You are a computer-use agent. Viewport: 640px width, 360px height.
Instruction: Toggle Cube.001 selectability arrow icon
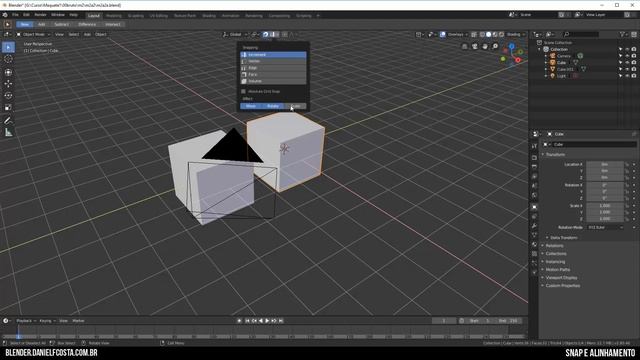(620, 69)
